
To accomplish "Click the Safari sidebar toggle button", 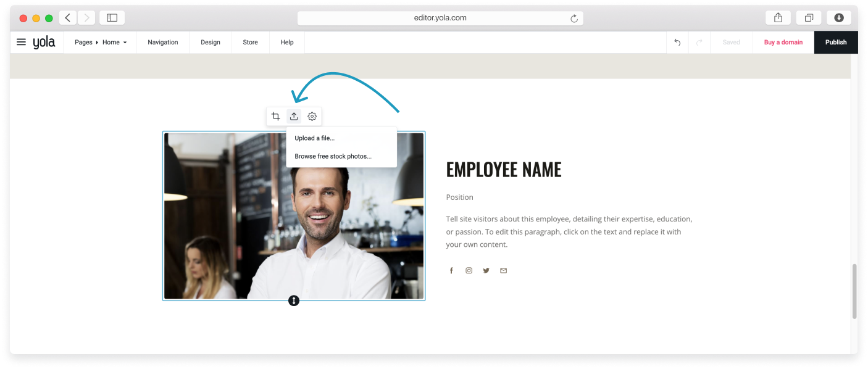I will coord(112,18).
